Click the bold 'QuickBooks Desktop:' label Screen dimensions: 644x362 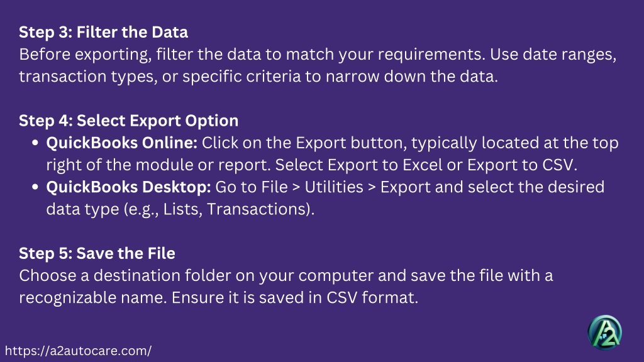tap(128, 187)
